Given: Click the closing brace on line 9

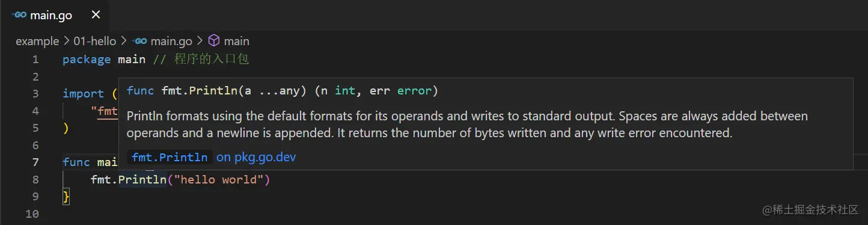Looking at the screenshot, I should point(66,197).
